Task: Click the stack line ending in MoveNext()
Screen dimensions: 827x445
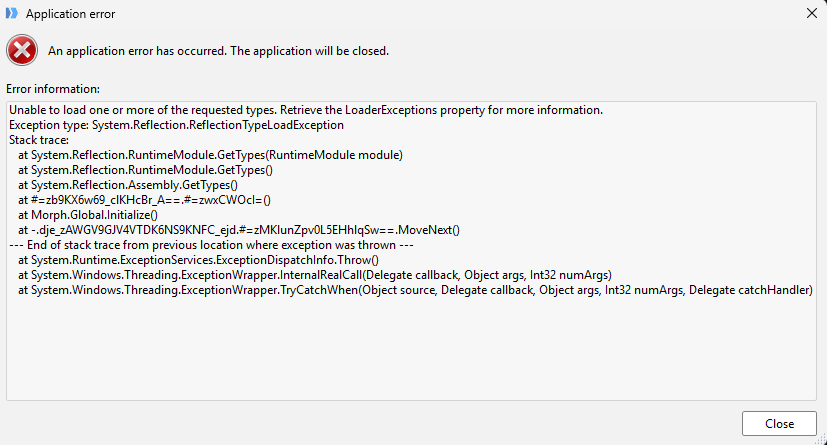Action: [239, 230]
